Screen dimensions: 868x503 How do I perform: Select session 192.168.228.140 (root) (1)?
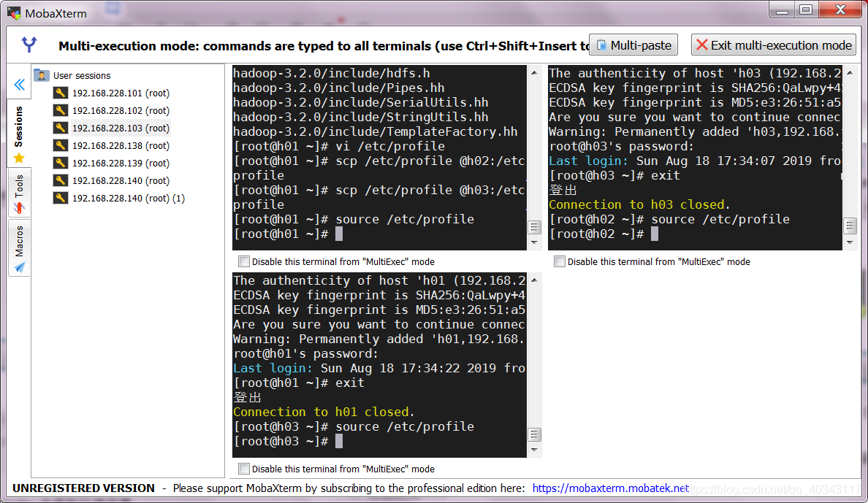[129, 198]
